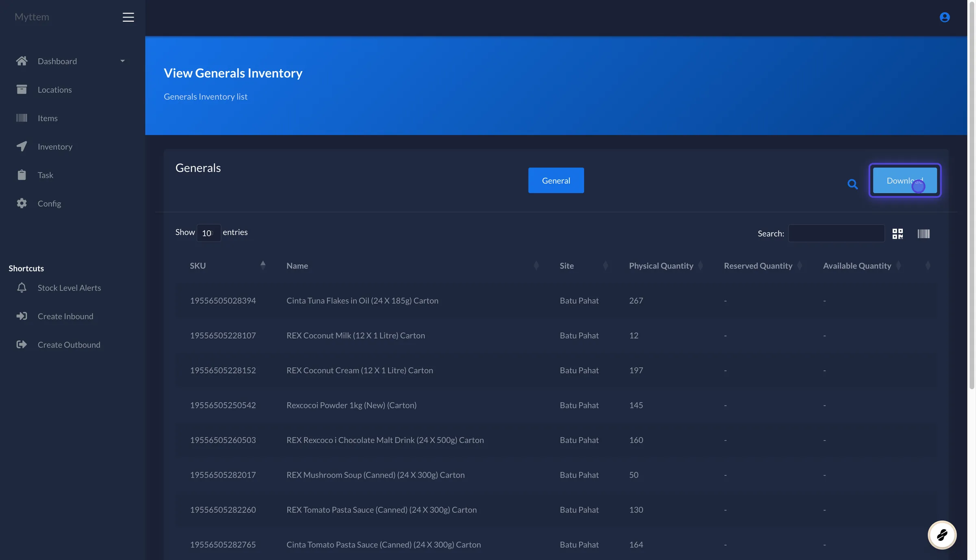Click the General button
Screen dimensions: 976x560
click(556, 180)
